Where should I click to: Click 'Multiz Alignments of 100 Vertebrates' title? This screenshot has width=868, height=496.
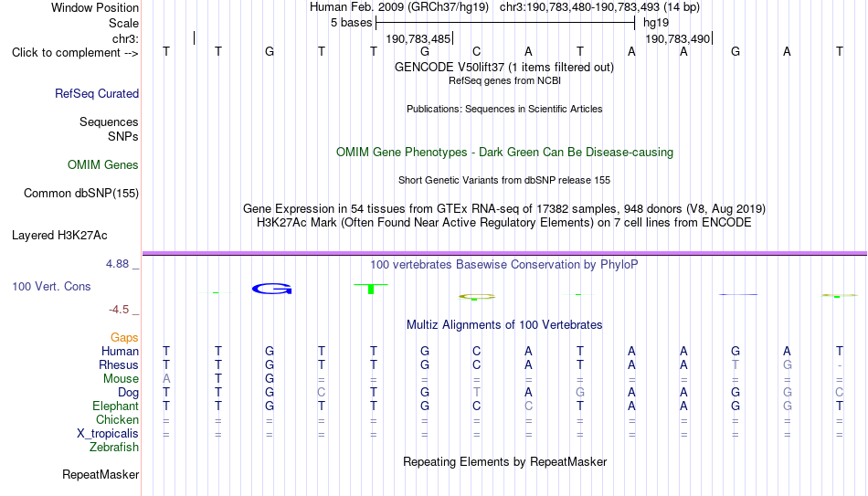click(504, 325)
